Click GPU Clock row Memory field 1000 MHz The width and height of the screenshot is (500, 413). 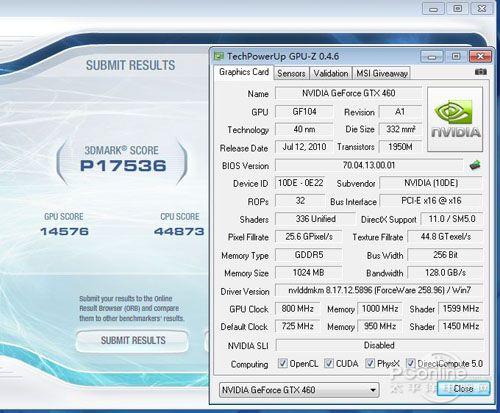[380, 309]
